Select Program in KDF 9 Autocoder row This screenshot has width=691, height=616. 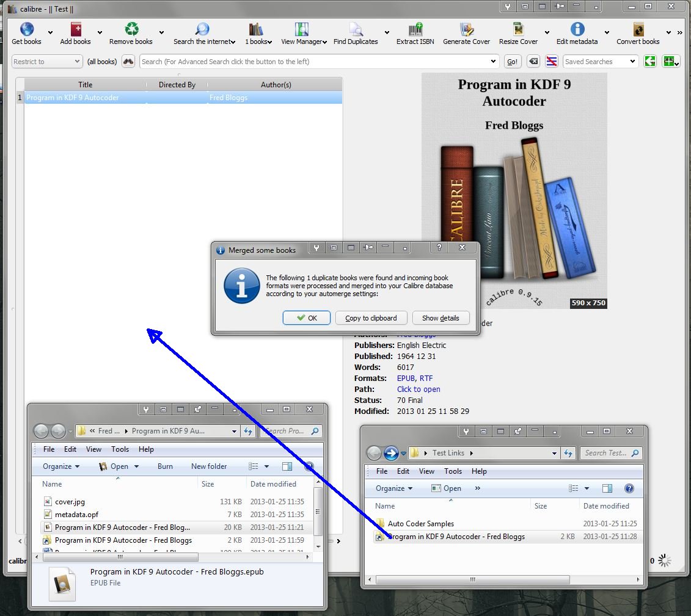coord(183,98)
